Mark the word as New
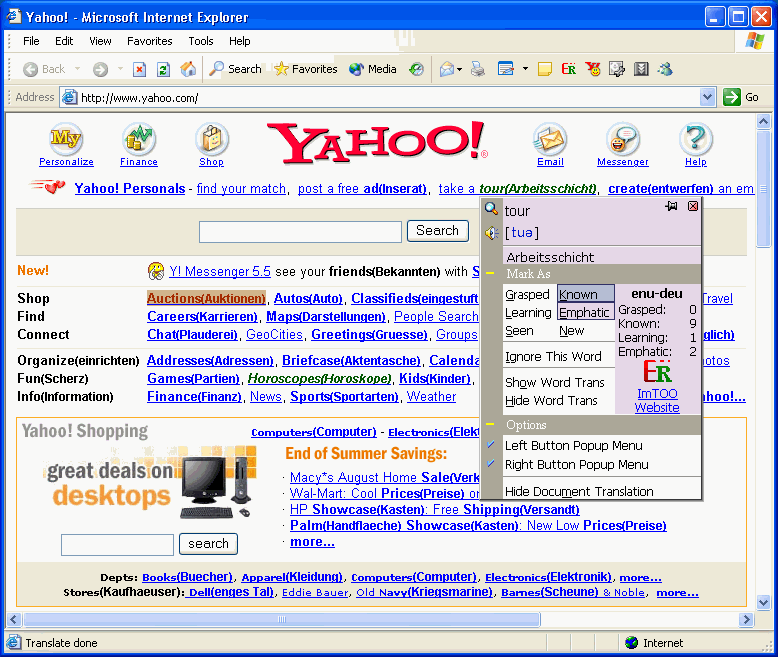Image resolution: width=778 pixels, height=657 pixels. click(572, 331)
